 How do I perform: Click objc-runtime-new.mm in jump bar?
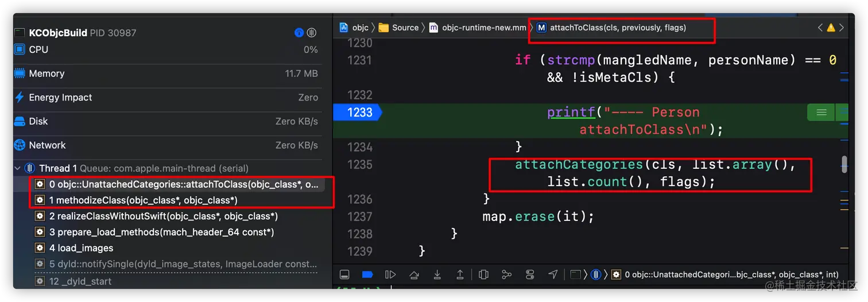pyautogui.click(x=478, y=28)
